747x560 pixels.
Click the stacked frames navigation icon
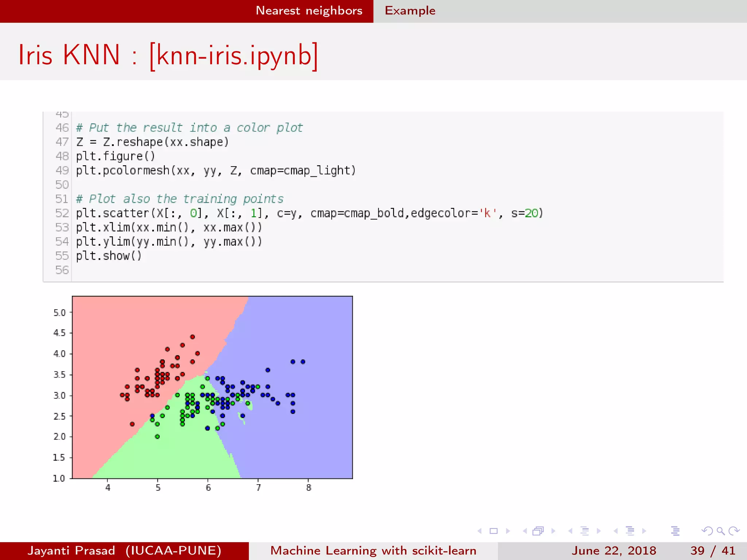pos(538,531)
